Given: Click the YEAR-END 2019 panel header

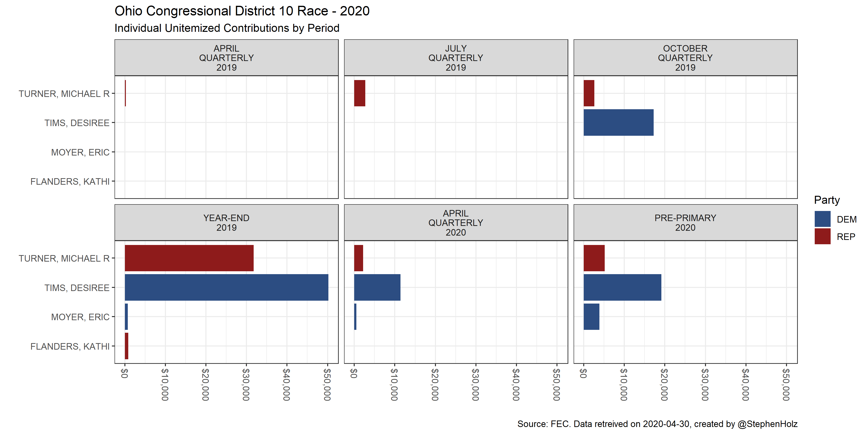Looking at the screenshot, I should click(x=226, y=223).
